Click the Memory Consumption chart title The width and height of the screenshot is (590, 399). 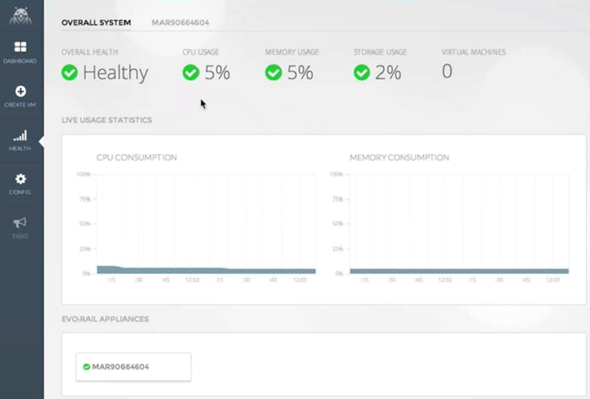coord(399,157)
